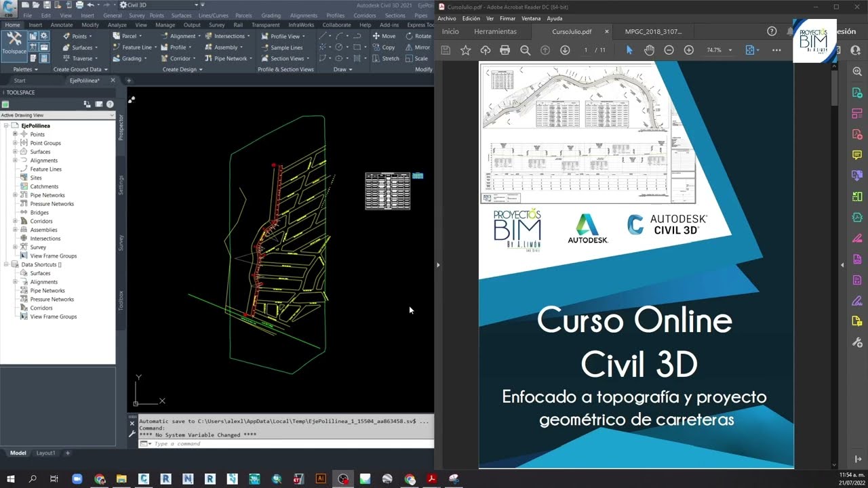Open the Annotate ribbon tab

pyautogui.click(x=62, y=24)
